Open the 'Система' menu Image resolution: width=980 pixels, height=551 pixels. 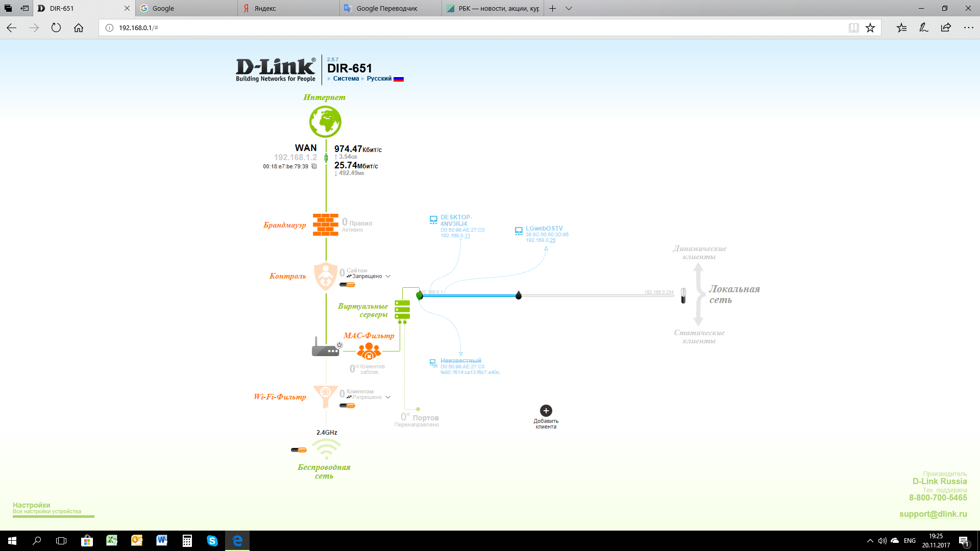346,79
